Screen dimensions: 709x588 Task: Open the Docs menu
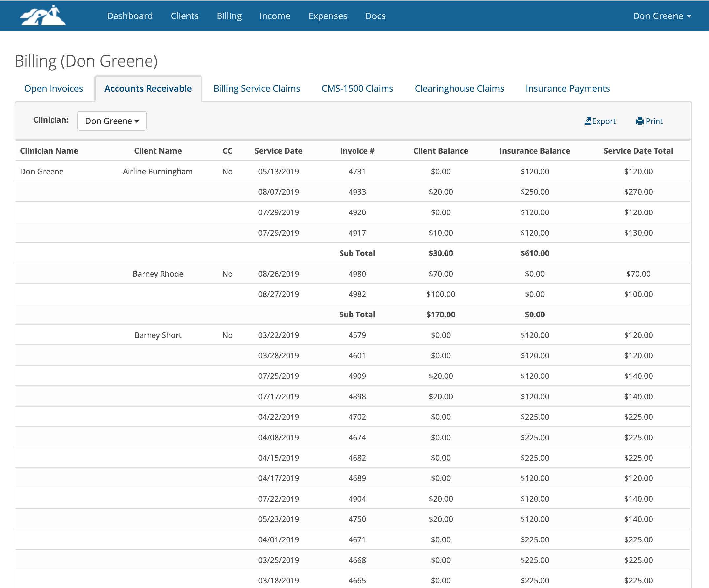(375, 16)
